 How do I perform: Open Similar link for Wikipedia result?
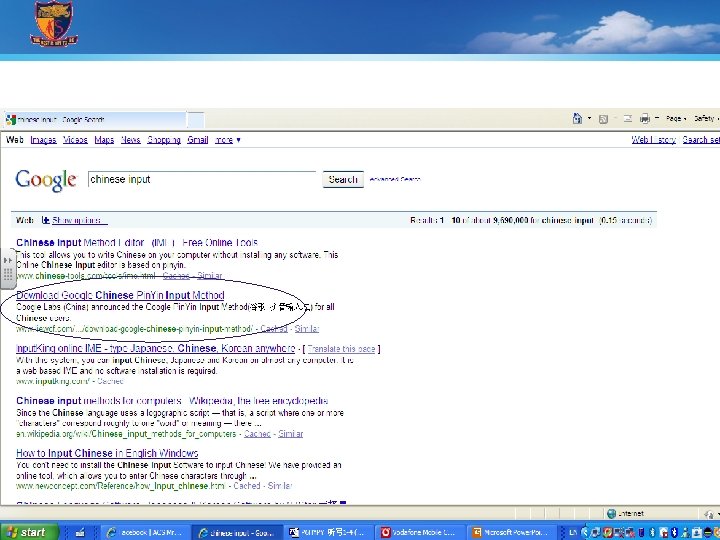click(x=290, y=434)
